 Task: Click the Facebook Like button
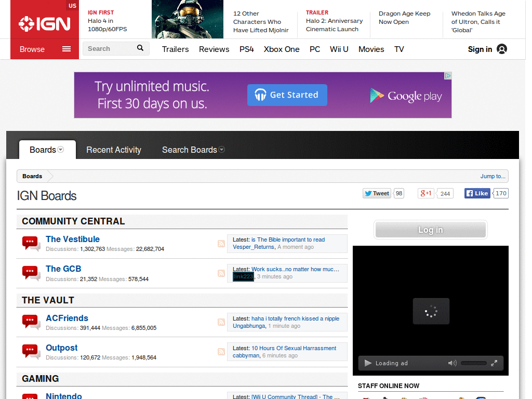point(477,193)
